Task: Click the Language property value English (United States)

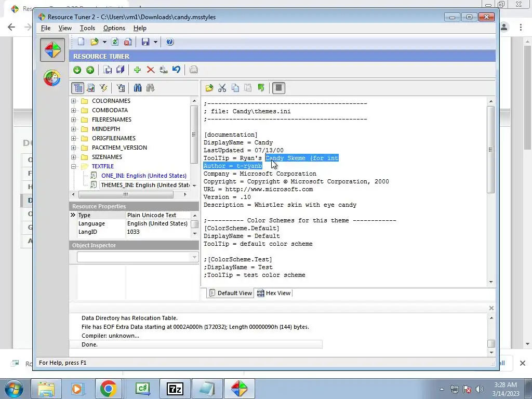Action: click(x=157, y=223)
